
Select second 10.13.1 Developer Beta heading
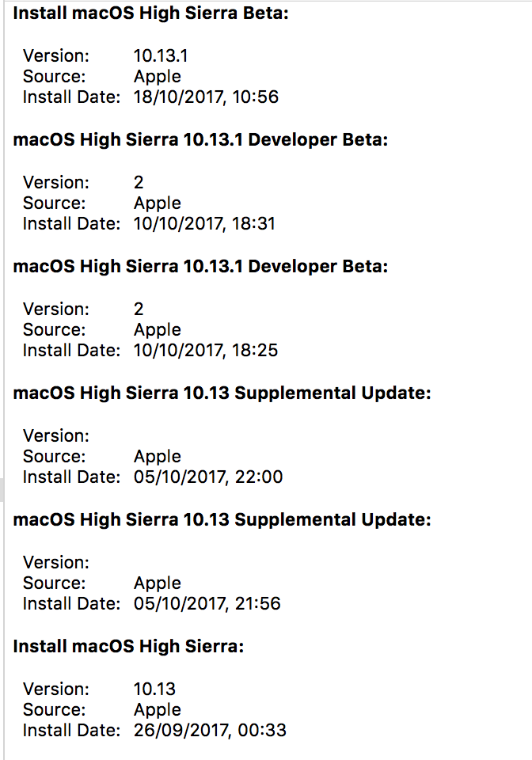click(x=200, y=266)
